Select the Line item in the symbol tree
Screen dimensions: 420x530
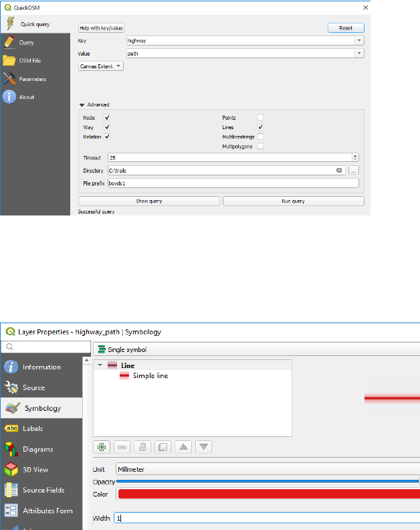[x=128, y=365]
